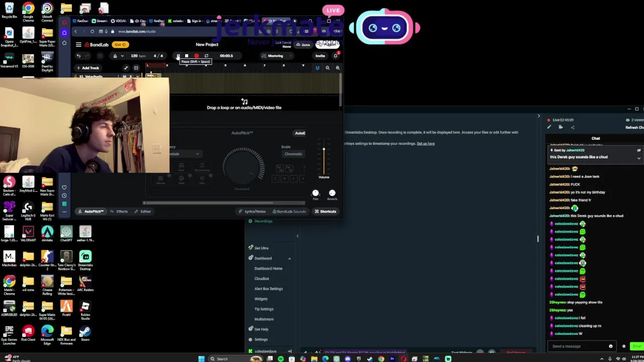The width and height of the screenshot is (644, 362).
Task: Click the track fit icon beside Add Track
Action: 136,68
